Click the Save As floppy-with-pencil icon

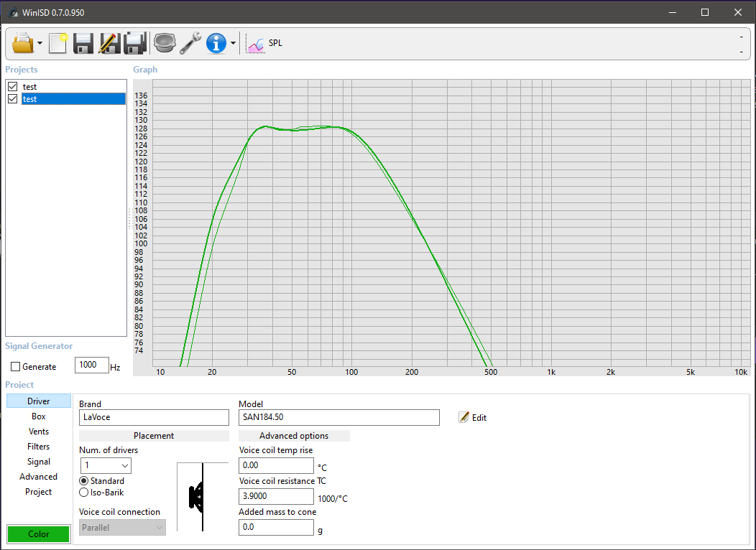[x=109, y=43]
